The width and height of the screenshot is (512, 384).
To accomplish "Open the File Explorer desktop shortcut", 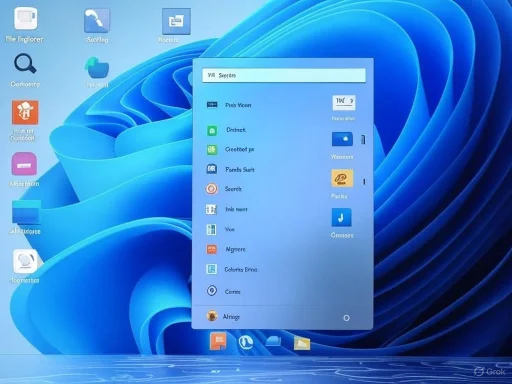I will pos(25,25).
